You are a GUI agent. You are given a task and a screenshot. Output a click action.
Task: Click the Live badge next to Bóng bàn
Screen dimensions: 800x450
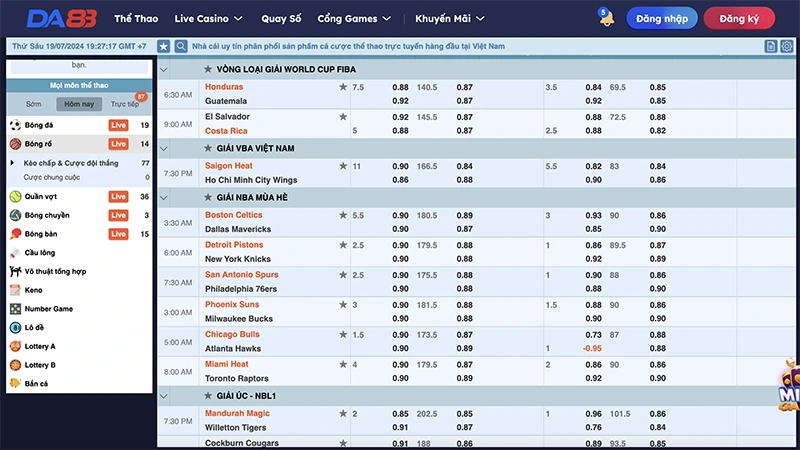[118, 234]
